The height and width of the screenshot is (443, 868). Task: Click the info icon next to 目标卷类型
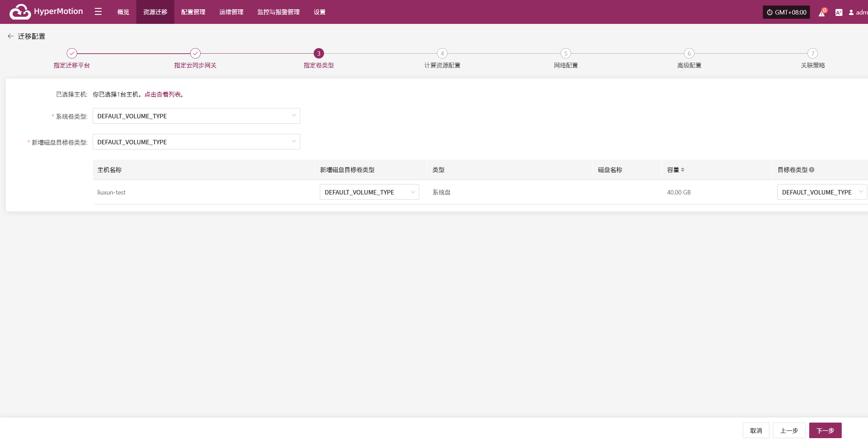coord(812,170)
